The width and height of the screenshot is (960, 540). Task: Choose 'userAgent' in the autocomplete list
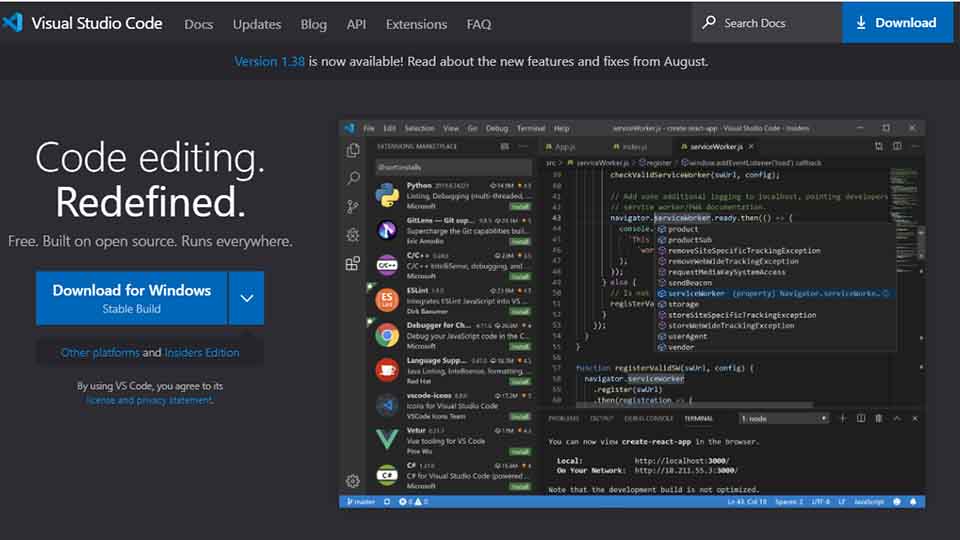(774, 336)
